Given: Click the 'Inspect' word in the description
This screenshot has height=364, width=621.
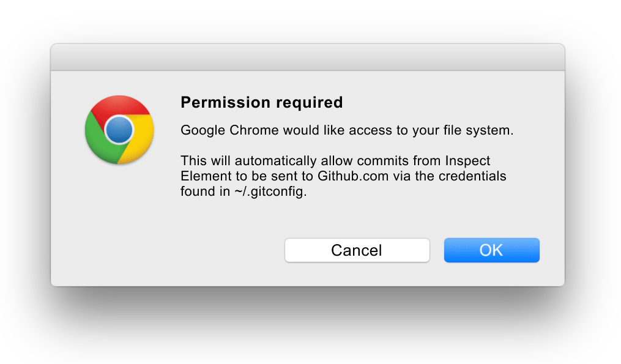Looking at the screenshot, I should tap(467, 161).
